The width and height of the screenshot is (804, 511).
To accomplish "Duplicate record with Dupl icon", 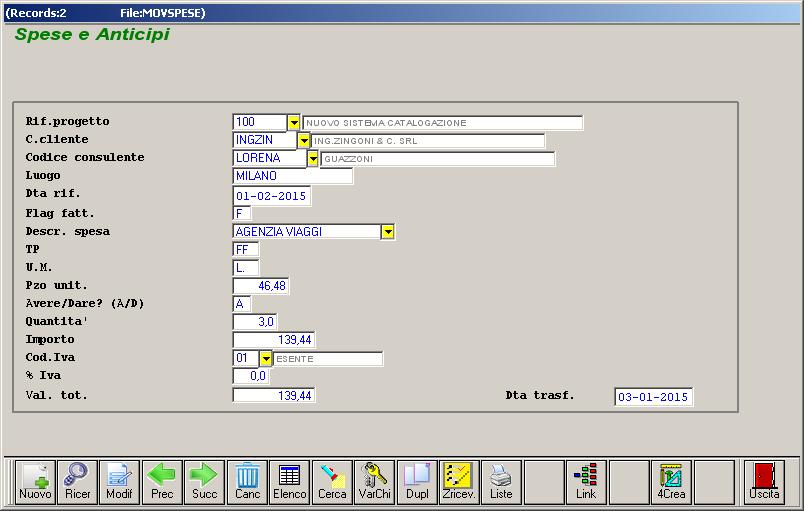I will click(x=417, y=482).
